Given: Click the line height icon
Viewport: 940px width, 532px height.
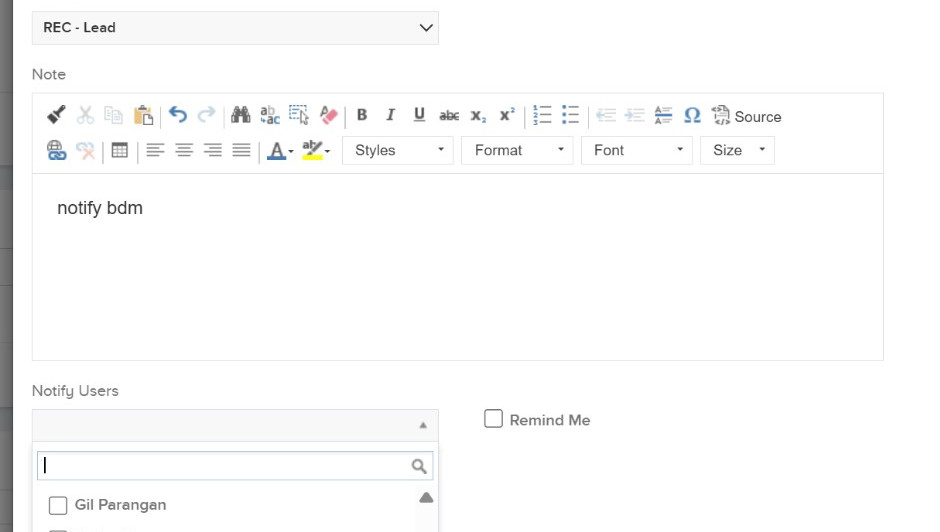Looking at the screenshot, I should point(663,115).
